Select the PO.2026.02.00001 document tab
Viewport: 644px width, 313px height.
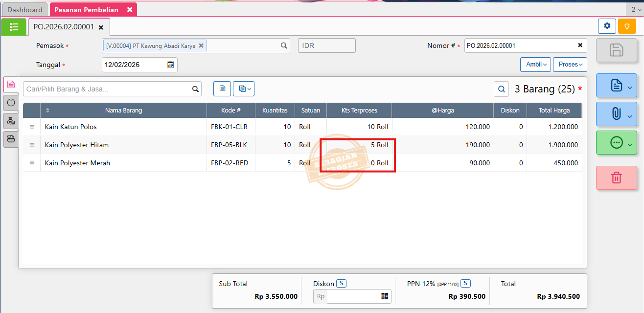(x=64, y=27)
